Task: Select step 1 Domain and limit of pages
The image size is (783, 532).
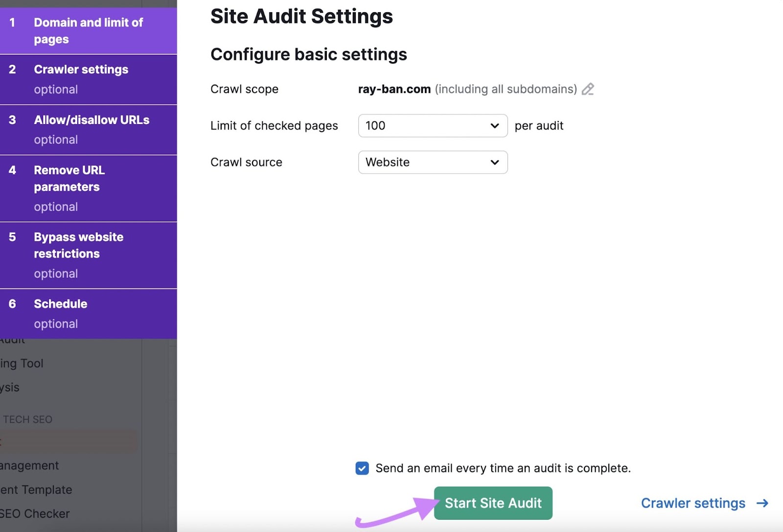Action: click(89, 30)
